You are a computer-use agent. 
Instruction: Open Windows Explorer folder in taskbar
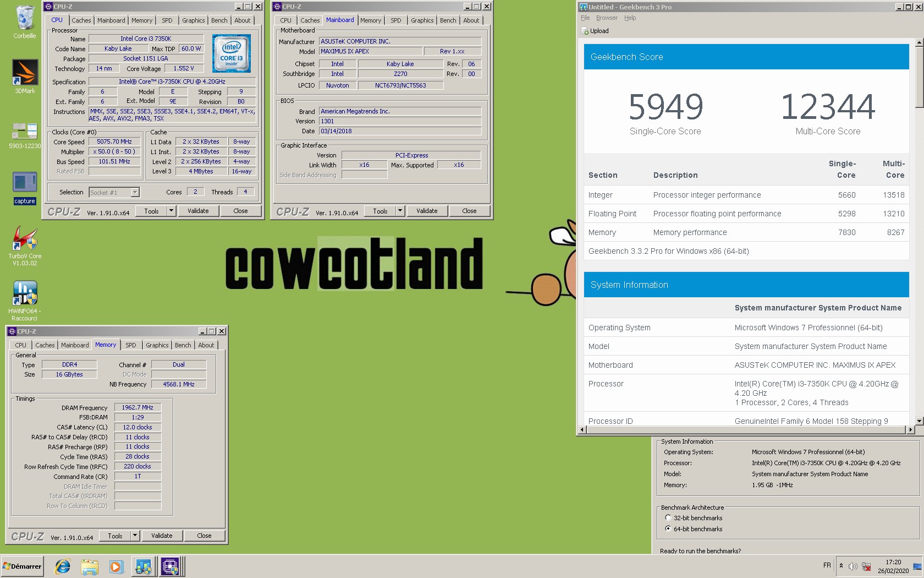90,566
